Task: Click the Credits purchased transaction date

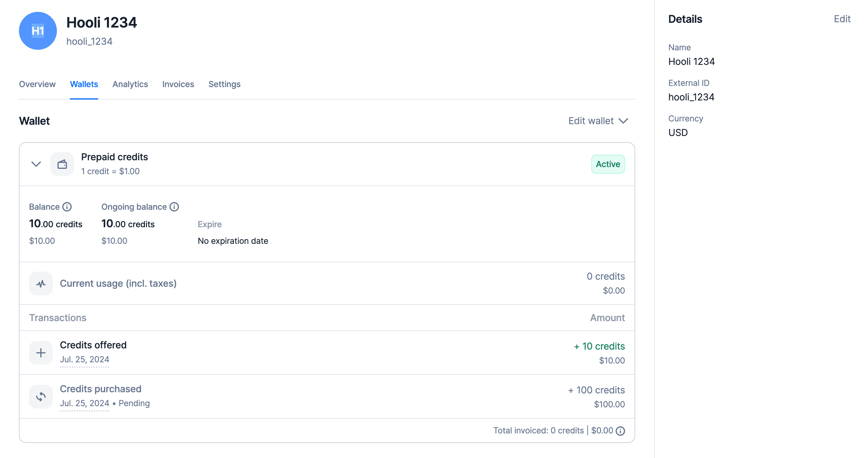Action: (84, 403)
